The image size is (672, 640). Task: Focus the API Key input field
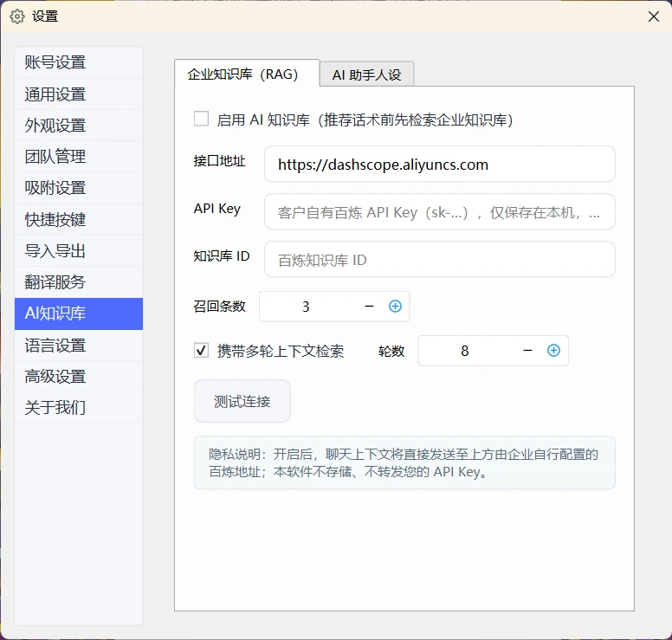coord(440,212)
